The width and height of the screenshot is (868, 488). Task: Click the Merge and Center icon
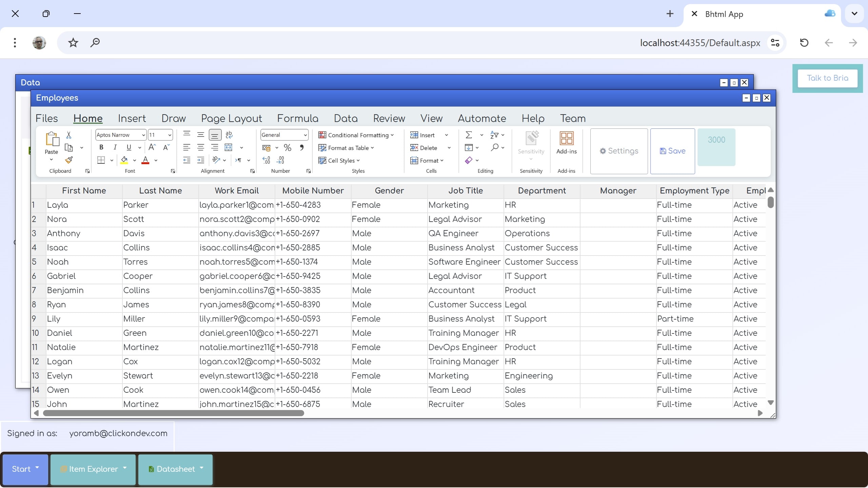click(x=229, y=147)
